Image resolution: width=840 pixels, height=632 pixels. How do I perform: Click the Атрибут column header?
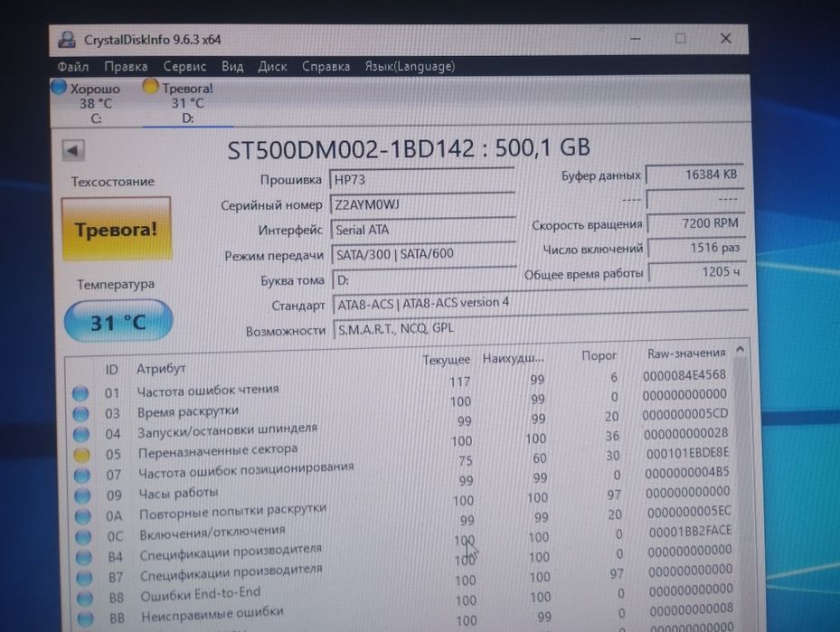161,369
